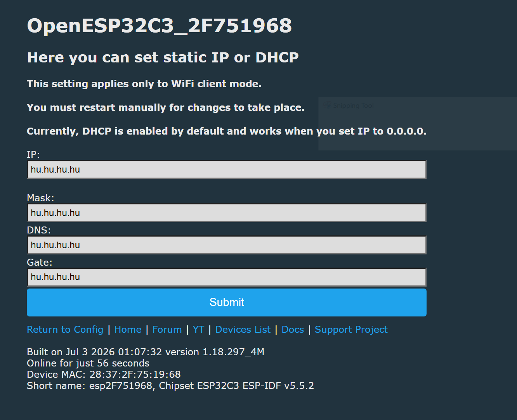Image resolution: width=517 pixels, height=420 pixels.
Task: Click the faint Snipping Tool overlay label
Action: point(349,105)
